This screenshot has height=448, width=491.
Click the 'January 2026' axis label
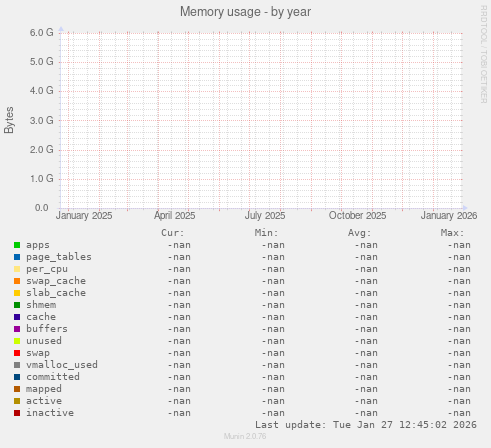(449, 216)
